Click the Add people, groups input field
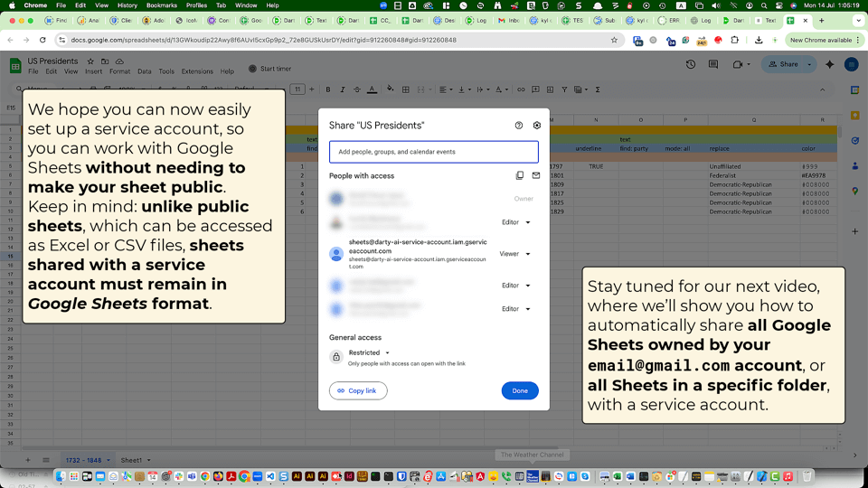 (x=434, y=152)
